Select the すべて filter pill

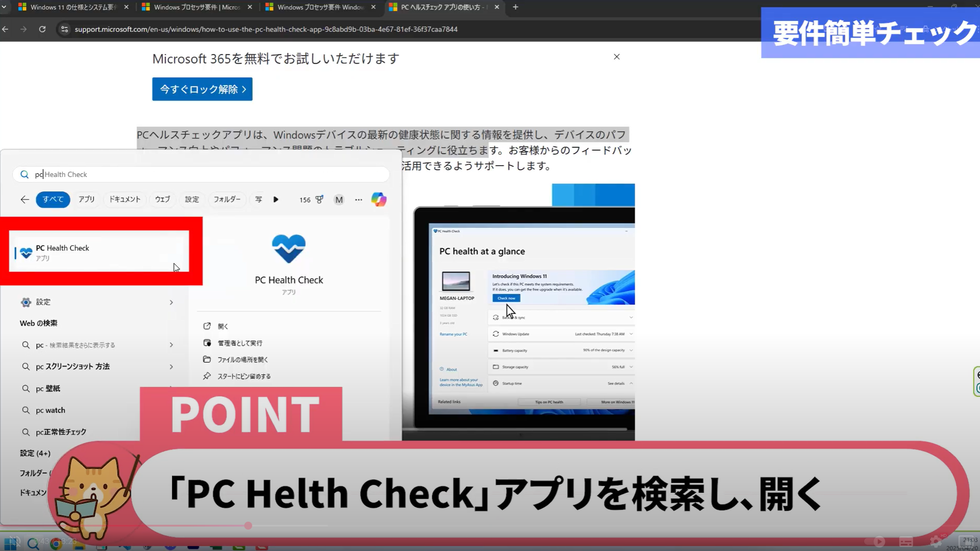pyautogui.click(x=53, y=199)
